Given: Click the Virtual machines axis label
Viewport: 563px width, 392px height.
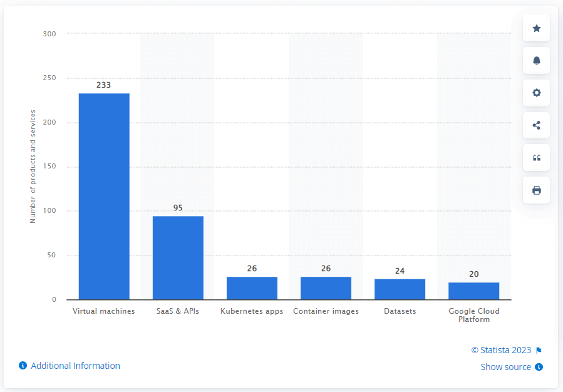Looking at the screenshot, I should (103, 311).
